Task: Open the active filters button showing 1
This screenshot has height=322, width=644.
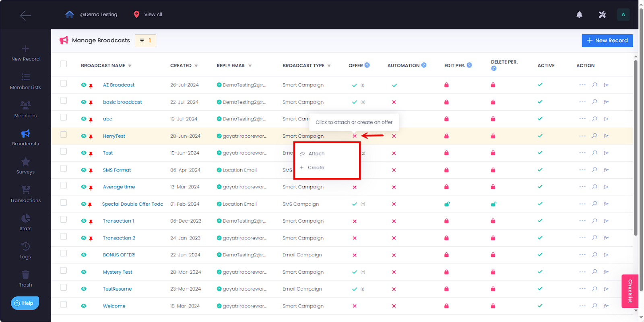Action: click(x=145, y=41)
